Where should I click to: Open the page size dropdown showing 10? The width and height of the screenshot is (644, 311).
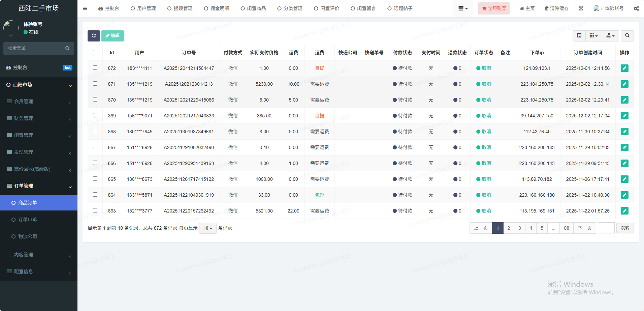pyautogui.click(x=207, y=228)
